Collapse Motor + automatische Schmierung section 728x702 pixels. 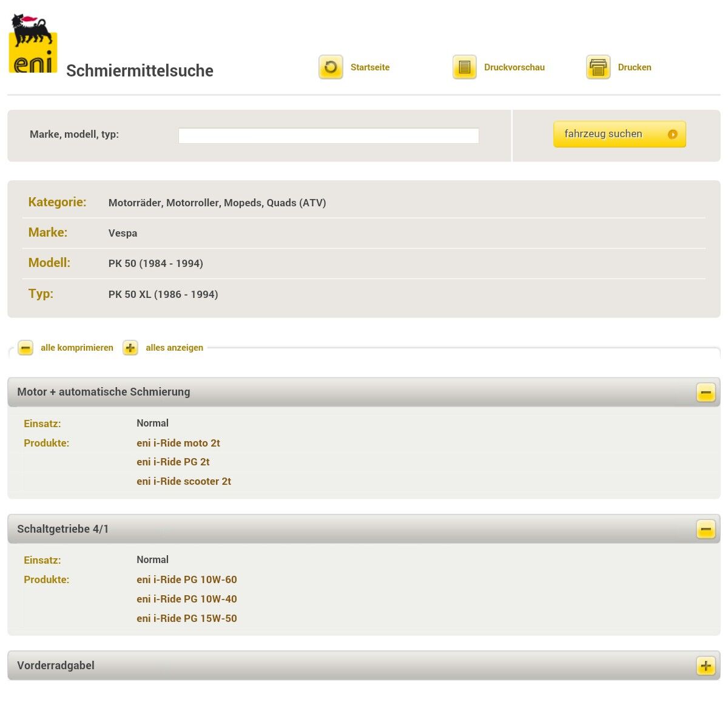706,393
